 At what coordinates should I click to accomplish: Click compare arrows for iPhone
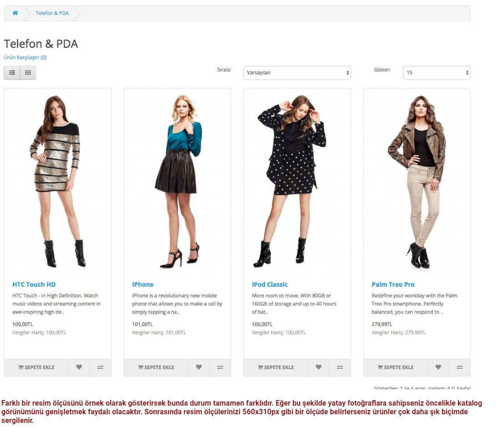[x=220, y=367]
